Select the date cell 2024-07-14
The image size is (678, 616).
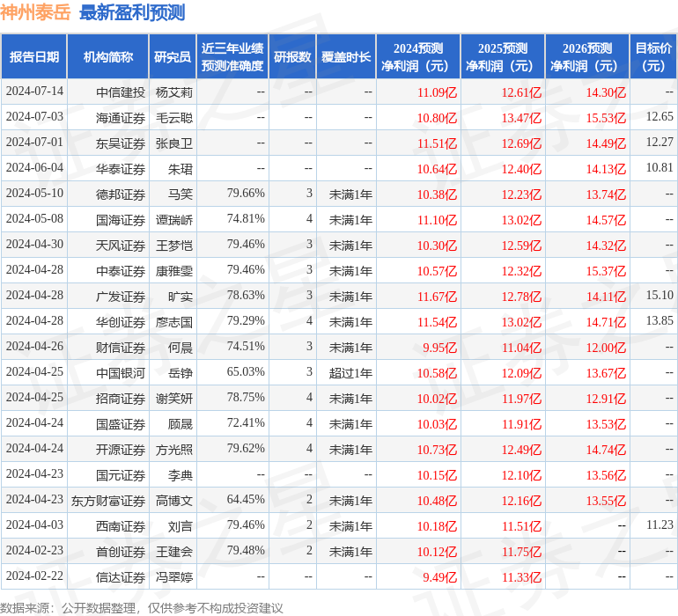coord(34,92)
